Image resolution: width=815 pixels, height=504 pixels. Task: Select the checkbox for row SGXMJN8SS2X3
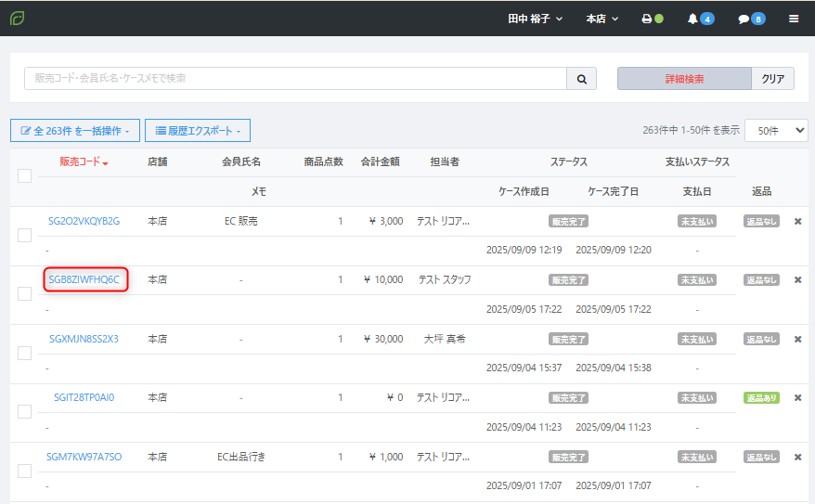(x=25, y=354)
